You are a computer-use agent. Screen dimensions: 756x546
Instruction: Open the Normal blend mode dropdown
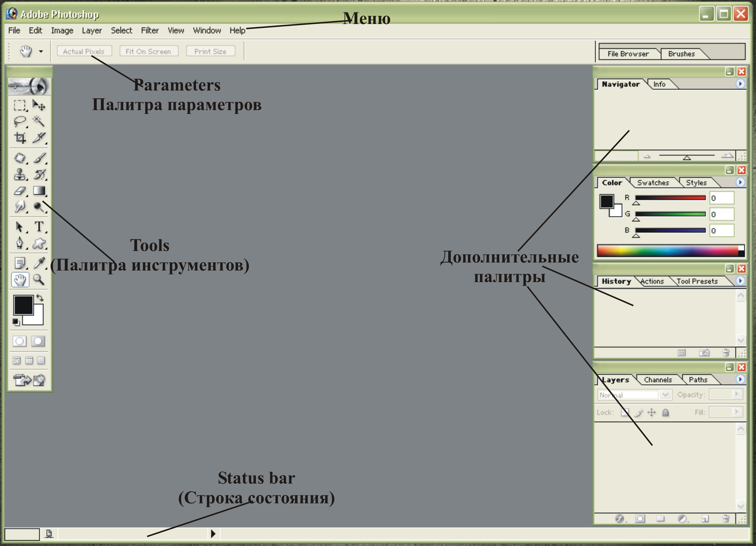[635, 395]
